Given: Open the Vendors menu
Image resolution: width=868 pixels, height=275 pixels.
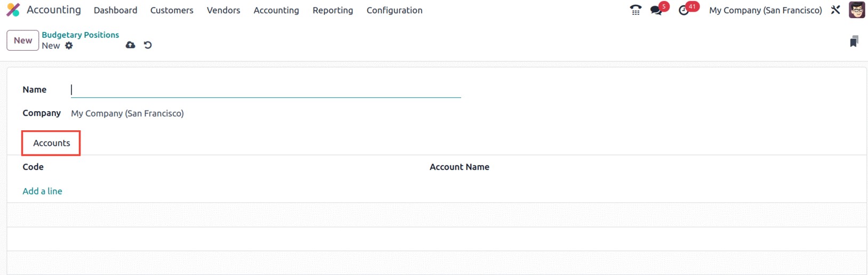Looking at the screenshot, I should 223,10.
